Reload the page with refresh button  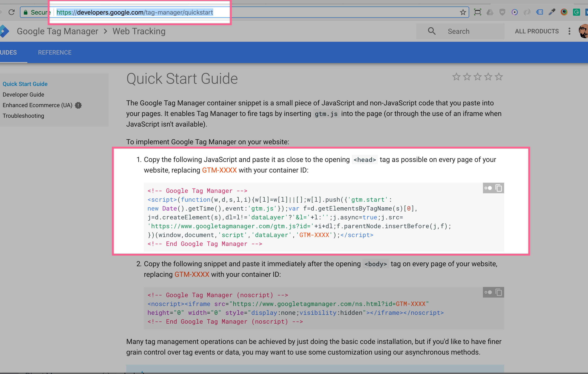click(11, 12)
